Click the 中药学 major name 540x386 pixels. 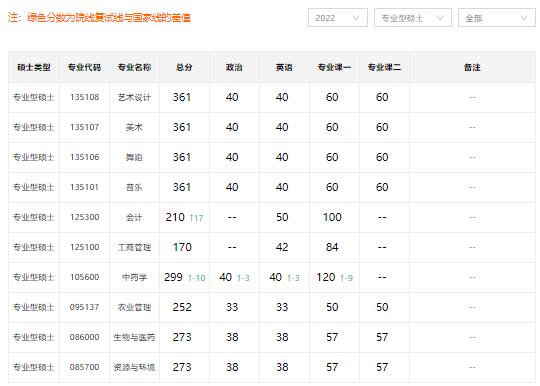[134, 277]
